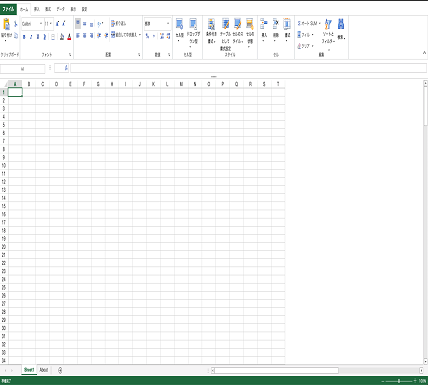The image size is (428, 385).
Task: Click the insert cells icon
Action: click(x=264, y=24)
